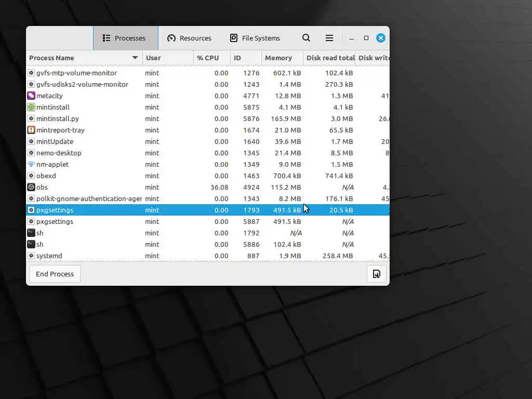This screenshot has width=532, height=399.
Task: Click the process ID 1793 in highlighted row
Action: 251,210
